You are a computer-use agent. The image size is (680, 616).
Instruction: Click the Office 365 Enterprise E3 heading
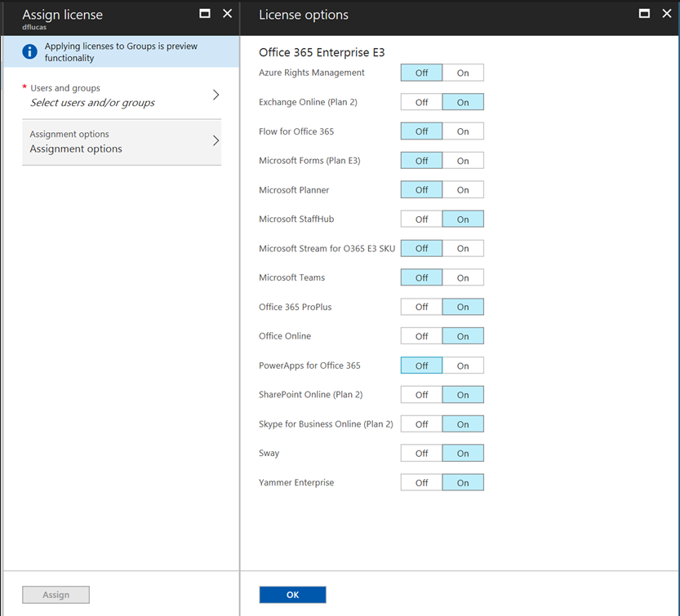pyautogui.click(x=322, y=52)
